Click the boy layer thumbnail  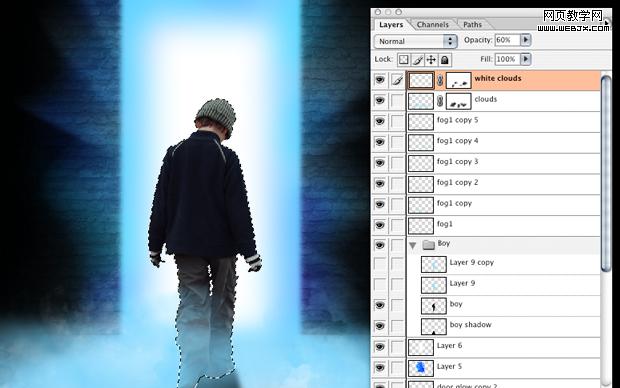point(434,306)
